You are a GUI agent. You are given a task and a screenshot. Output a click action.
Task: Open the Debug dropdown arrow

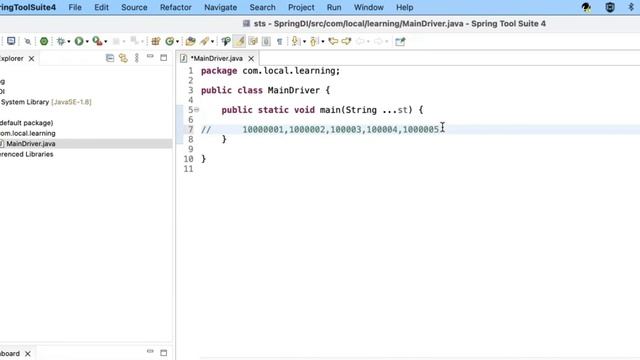[69, 42]
